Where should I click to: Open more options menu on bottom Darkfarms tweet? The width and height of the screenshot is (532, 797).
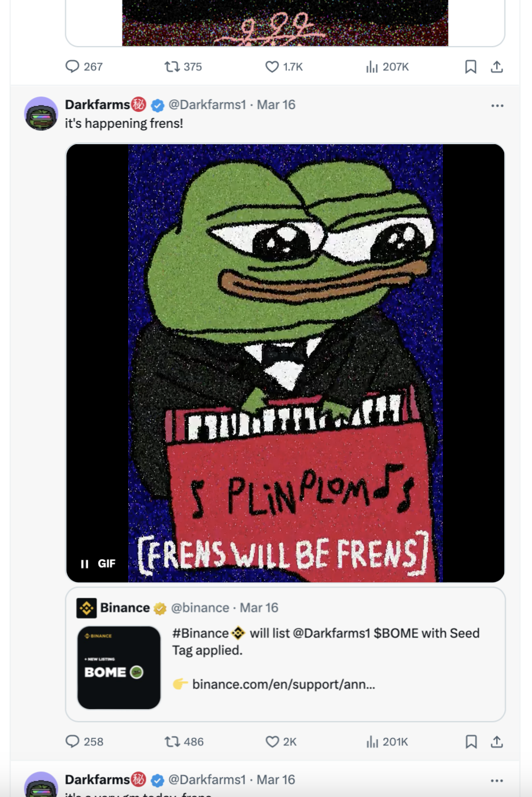point(497,781)
